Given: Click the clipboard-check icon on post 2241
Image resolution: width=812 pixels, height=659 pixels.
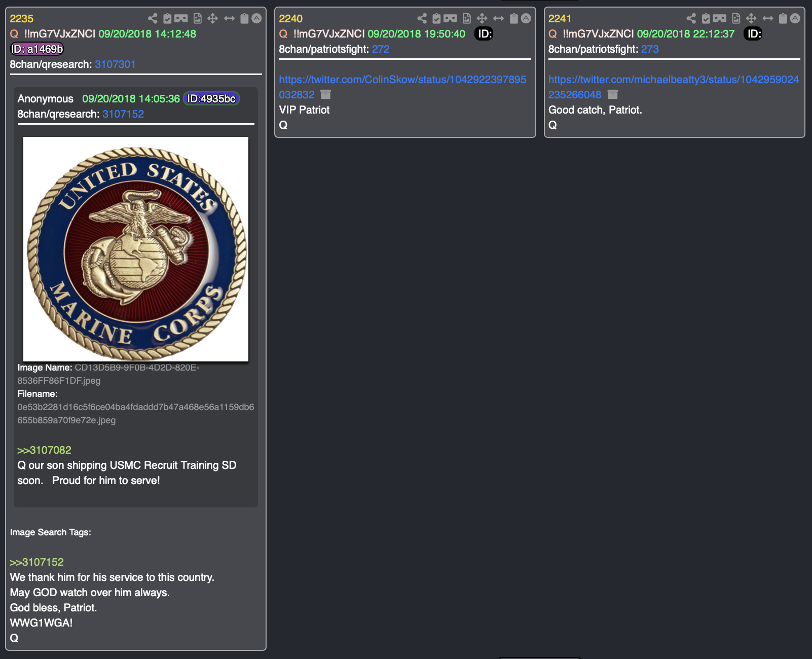Looking at the screenshot, I should pos(706,19).
